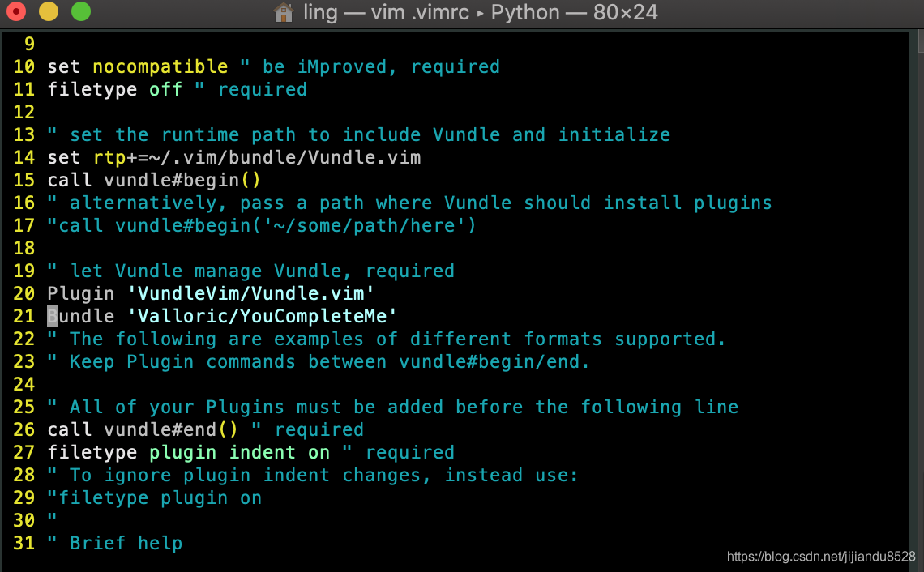Screen dimensions: 924x572
Task: Click the window title 'ling — vim .vimrc'
Action: click(x=386, y=12)
